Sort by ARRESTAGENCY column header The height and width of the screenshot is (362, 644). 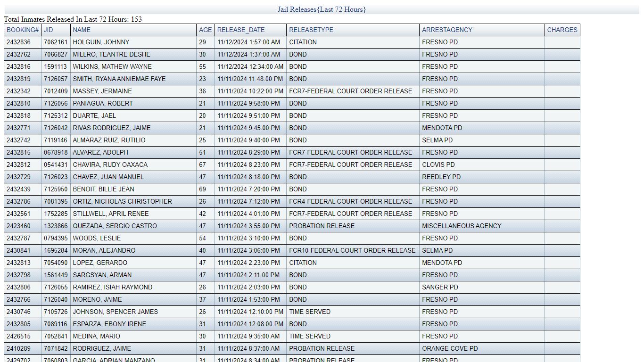(447, 30)
